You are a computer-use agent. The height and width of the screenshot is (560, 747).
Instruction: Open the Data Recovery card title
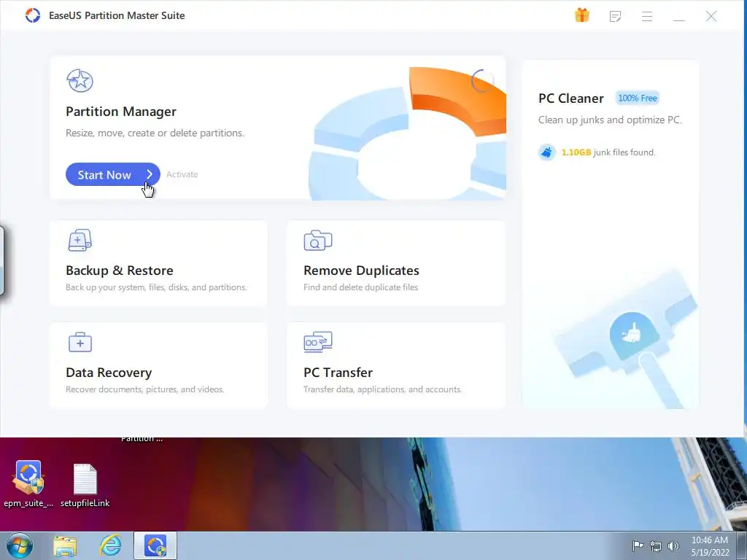tap(109, 373)
